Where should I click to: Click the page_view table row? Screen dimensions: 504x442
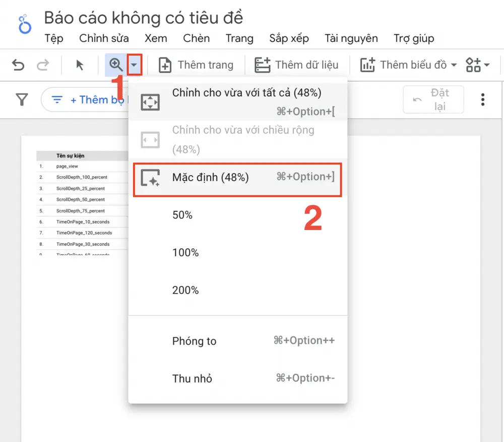(82, 167)
